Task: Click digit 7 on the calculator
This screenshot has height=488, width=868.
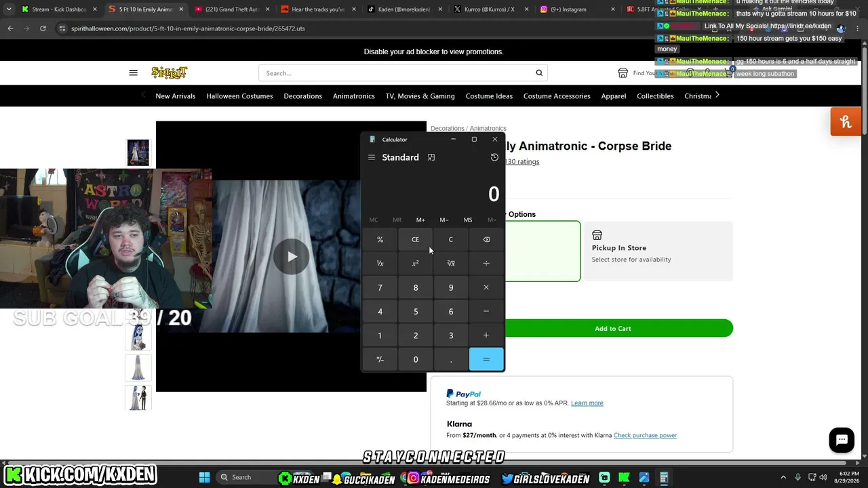Action: [380, 287]
